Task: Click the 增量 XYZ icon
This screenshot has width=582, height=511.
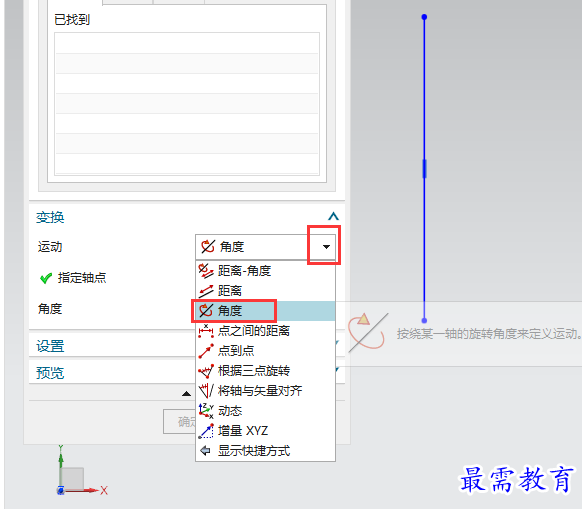Action: pyautogui.click(x=206, y=431)
